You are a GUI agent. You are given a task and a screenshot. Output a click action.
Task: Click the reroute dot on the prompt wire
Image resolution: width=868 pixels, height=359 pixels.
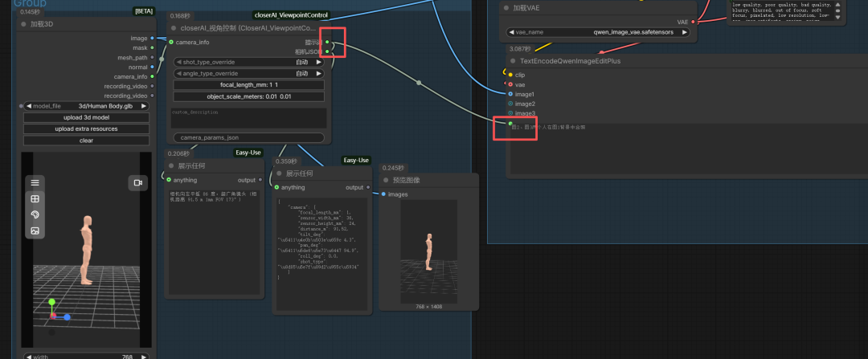coord(419,83)
